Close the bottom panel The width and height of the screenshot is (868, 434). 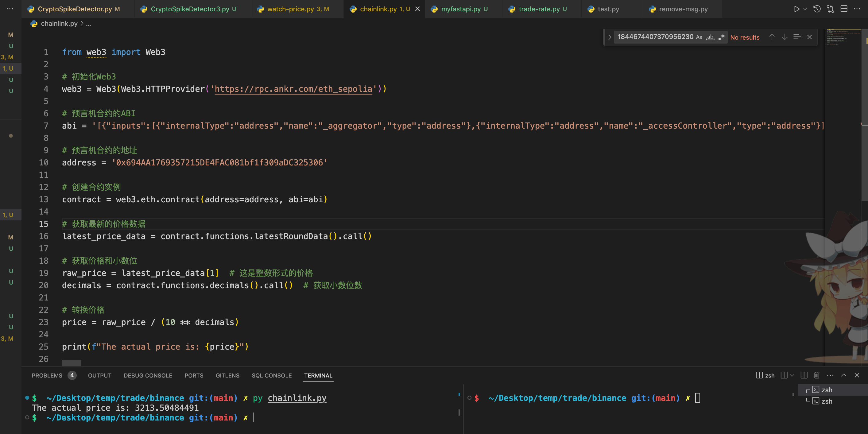click(x=857, y=375)
